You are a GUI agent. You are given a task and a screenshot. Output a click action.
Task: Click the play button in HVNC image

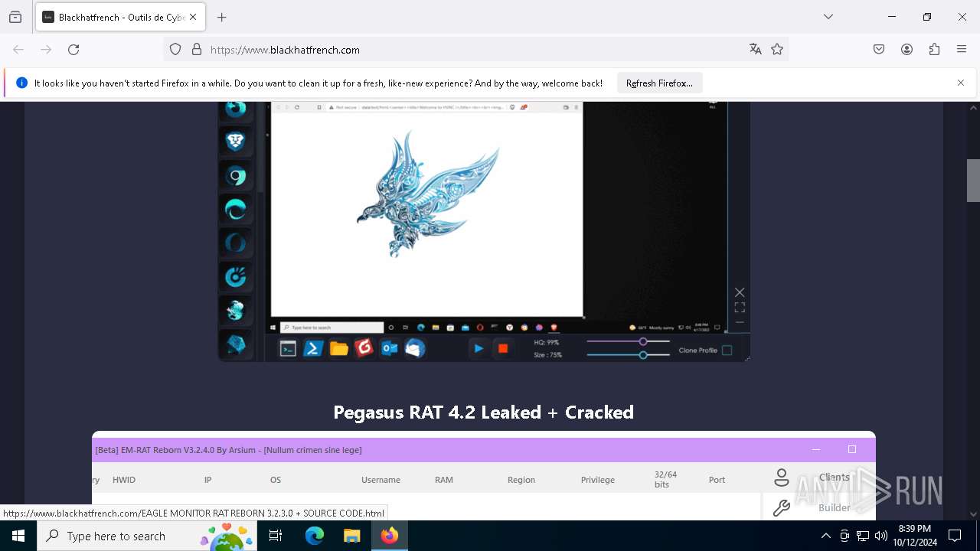[x=479, y=348]
